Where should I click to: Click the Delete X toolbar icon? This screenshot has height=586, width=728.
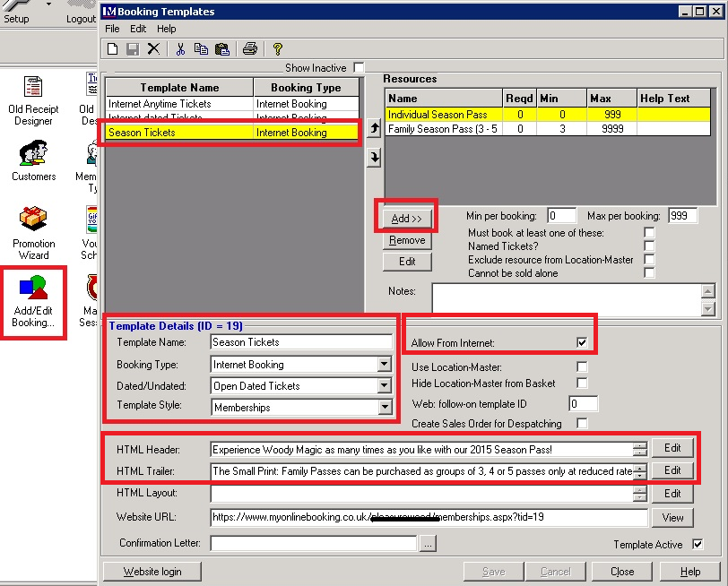(x=153, y=48)
